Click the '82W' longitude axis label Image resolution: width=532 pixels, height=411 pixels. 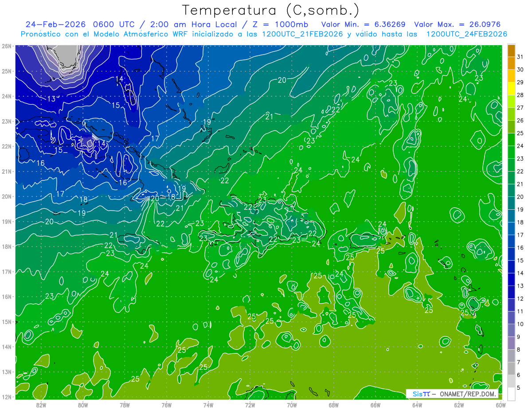(x=41, y=405)
